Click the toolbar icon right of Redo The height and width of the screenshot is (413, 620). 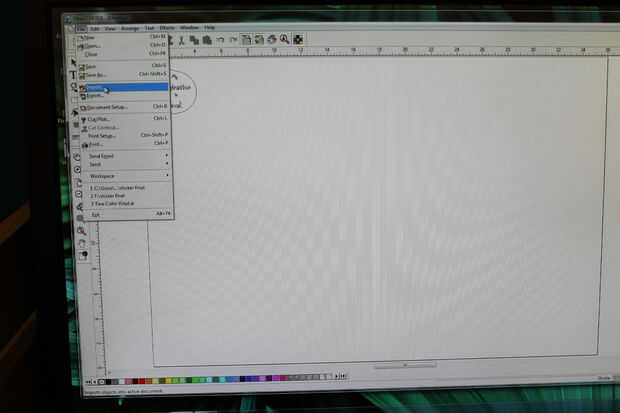click(x=246, y=40)
